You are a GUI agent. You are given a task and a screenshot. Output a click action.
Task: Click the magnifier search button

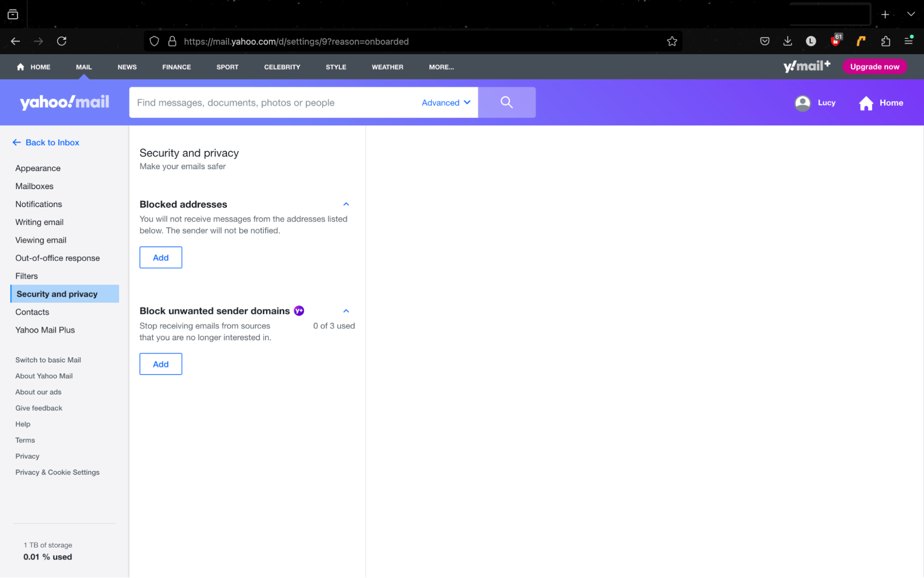[x=507, y=102]
